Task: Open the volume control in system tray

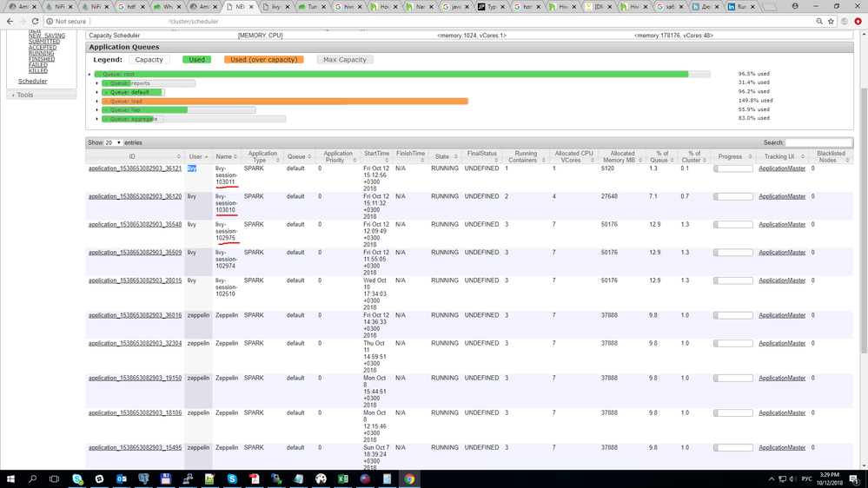Action: pos(793,479)
